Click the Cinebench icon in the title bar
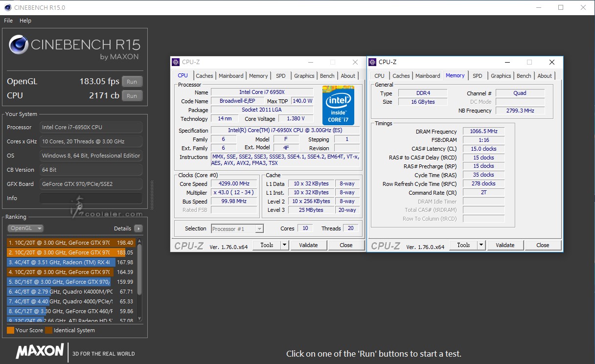595x364 pixels. (8, 7)
